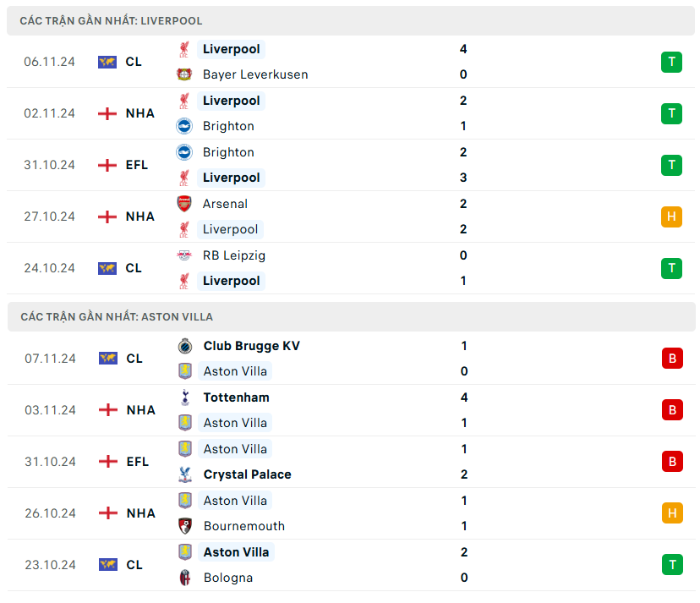The height and width of the screenshot is (603, 700).
Task: Open the Liverpool team link on 24.10.24
Action: [231, 281]
